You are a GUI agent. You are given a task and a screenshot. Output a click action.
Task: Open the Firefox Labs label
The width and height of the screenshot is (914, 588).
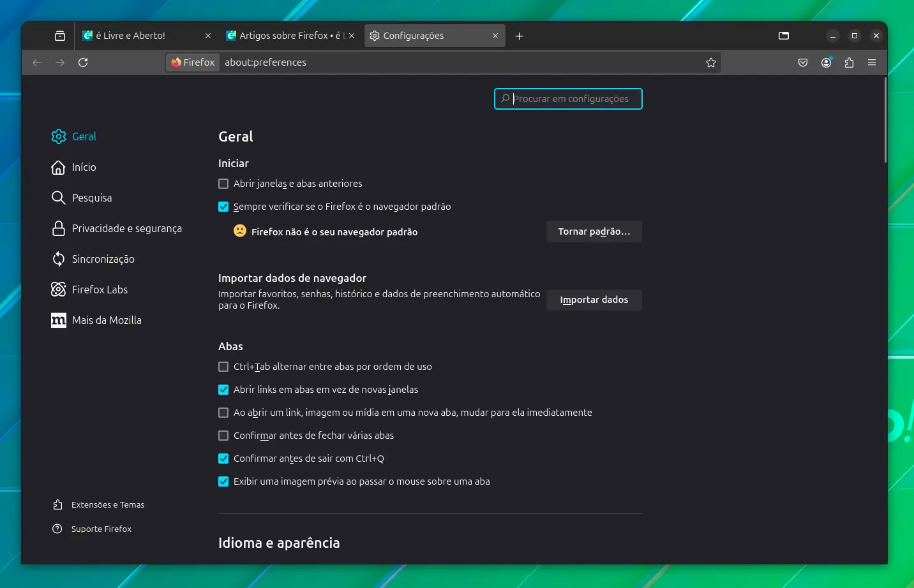100,290
